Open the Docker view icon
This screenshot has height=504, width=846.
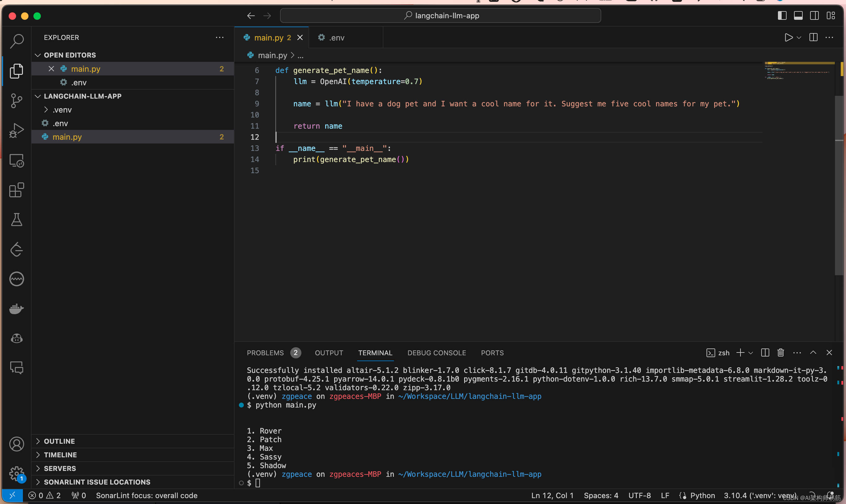[x=17, y=309]
